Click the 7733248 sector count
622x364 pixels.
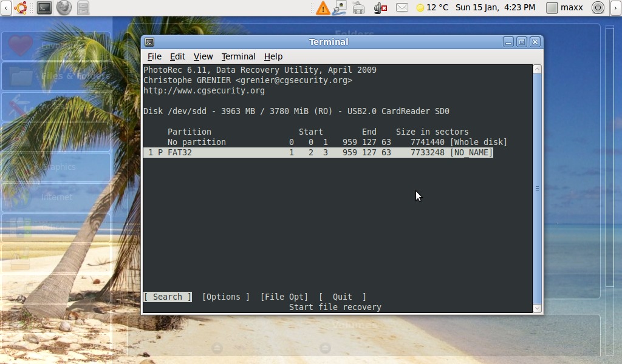(428, 152)
